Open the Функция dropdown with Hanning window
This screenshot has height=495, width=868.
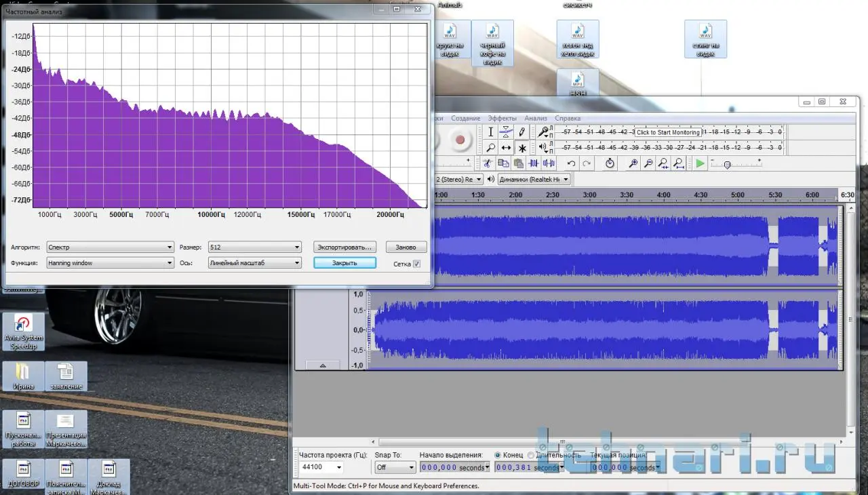coord(111,263)
